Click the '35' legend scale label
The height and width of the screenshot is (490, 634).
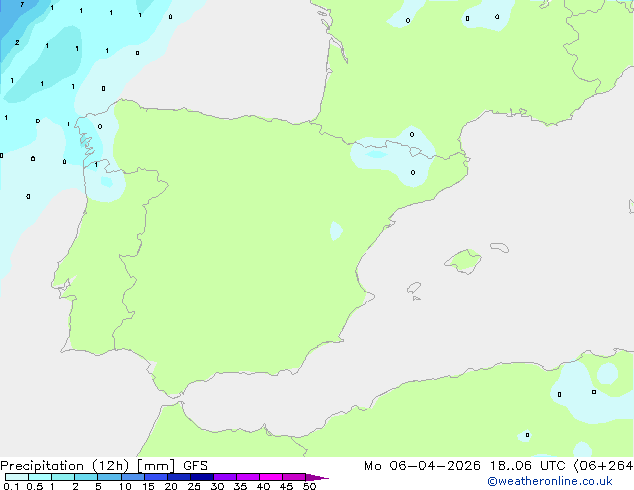click(240, 486)
